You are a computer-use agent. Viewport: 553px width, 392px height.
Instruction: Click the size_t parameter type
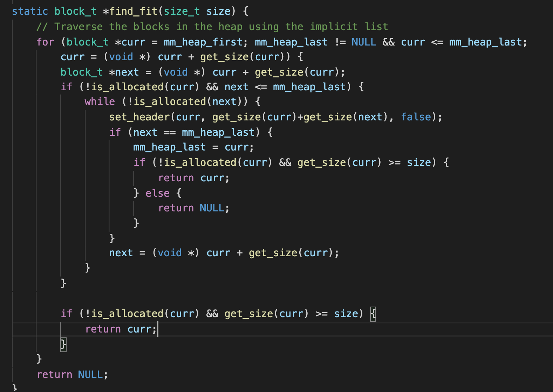pyautogui.click(x=182, y=11)
